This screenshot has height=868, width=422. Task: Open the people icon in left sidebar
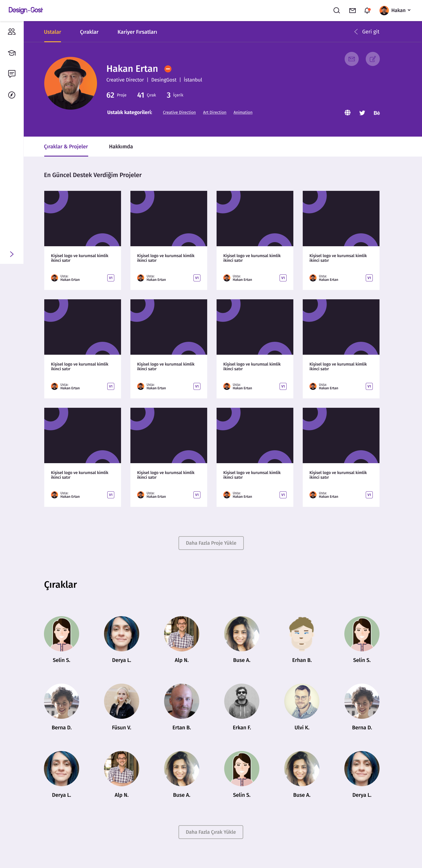tap(12, 32)
